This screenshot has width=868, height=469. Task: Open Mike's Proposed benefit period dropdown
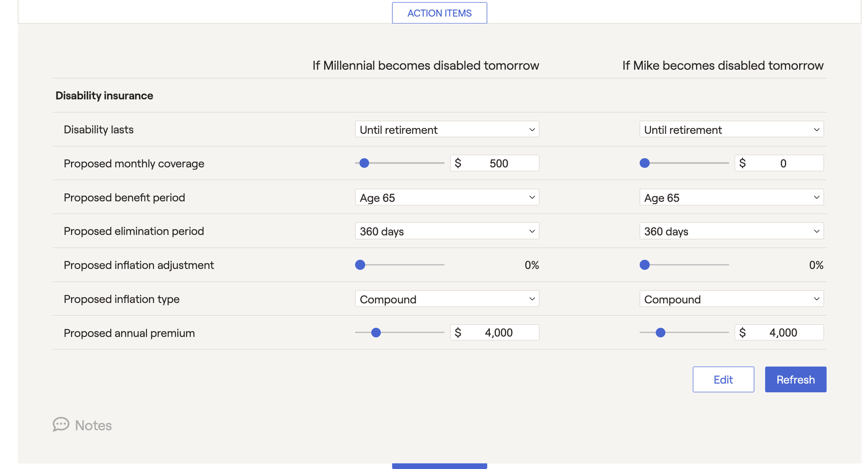click(x=731, y=197)
